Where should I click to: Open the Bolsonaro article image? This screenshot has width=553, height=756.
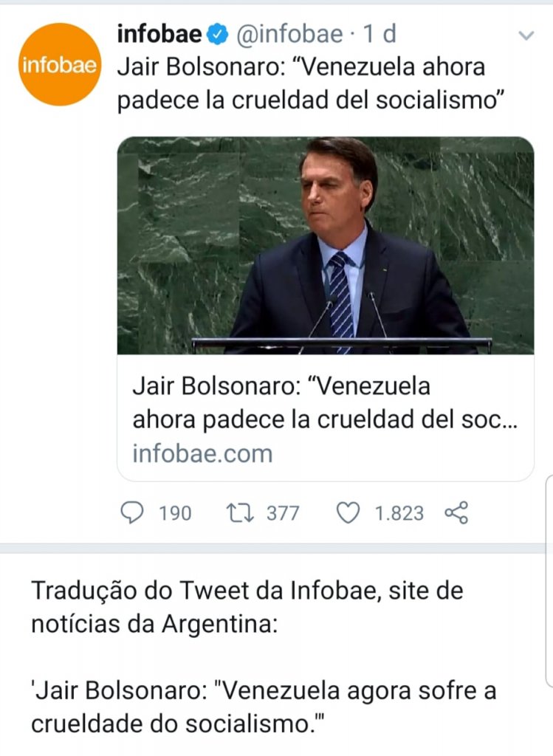coord(326,245)
